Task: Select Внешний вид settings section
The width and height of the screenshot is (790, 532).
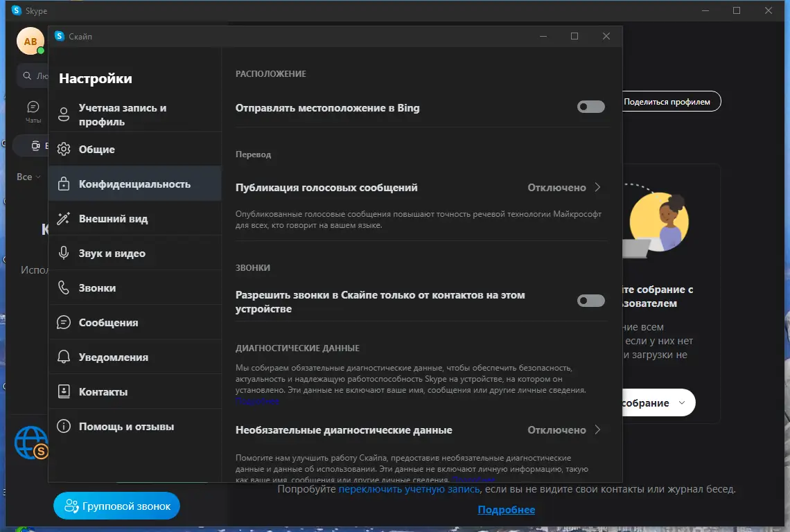Action: click(x=135, y=219)
